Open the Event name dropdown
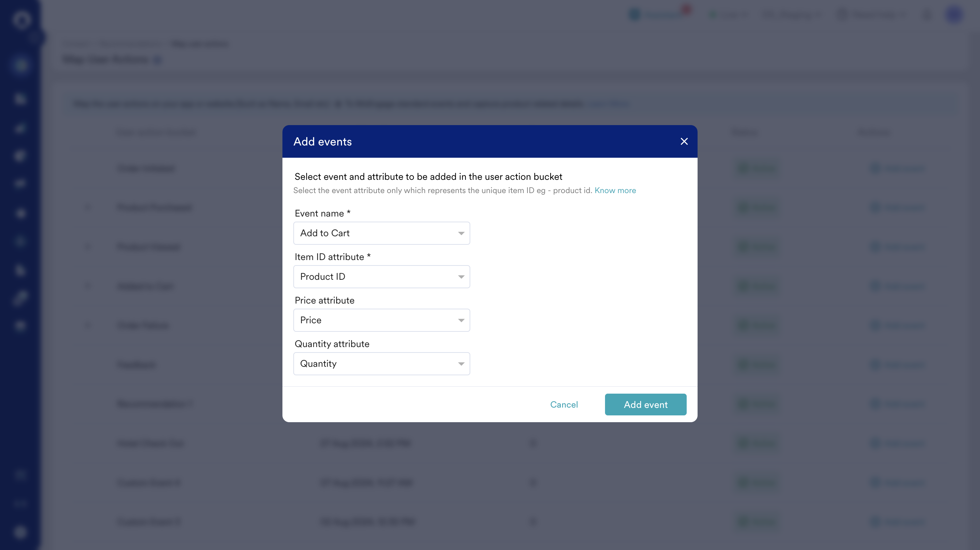 click(381, 233)
